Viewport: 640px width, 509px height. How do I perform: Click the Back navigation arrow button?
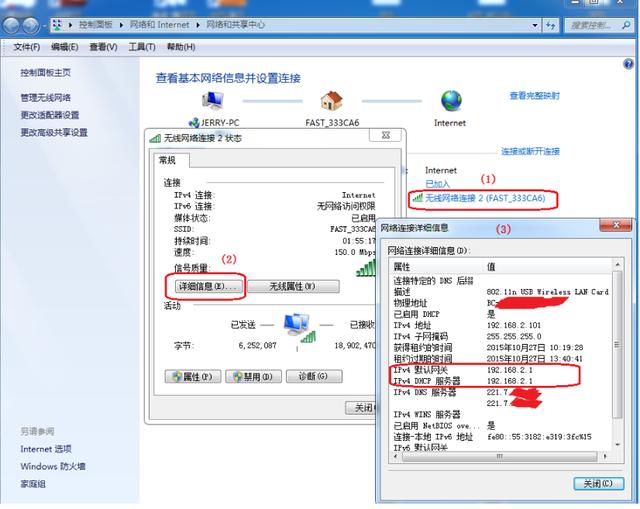coord(11,25)
